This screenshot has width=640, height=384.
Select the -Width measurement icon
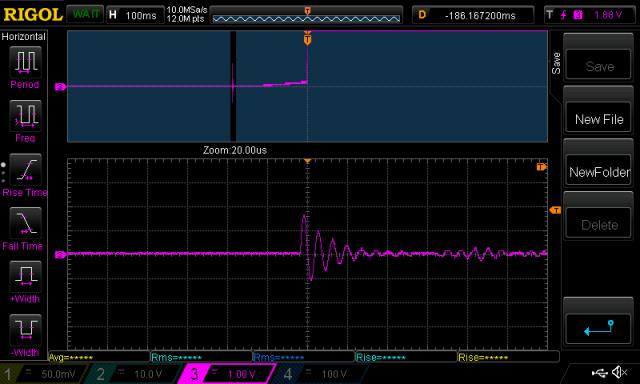(25, 330)
